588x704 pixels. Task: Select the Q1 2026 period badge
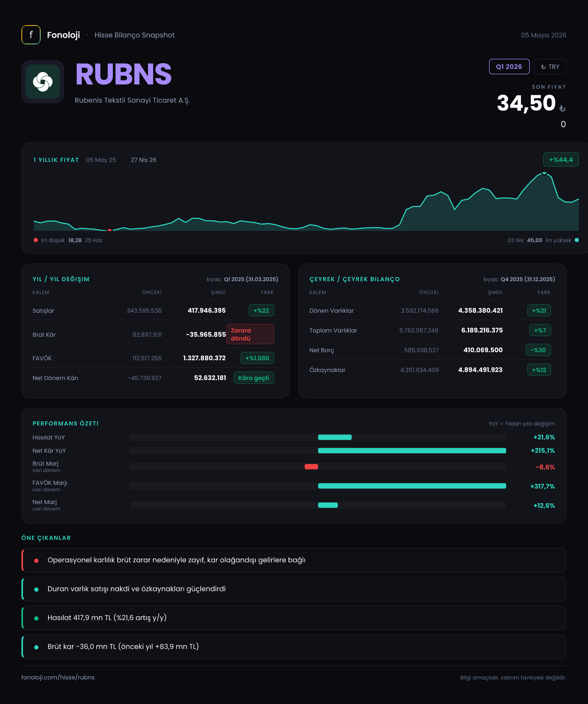point(509,67)
